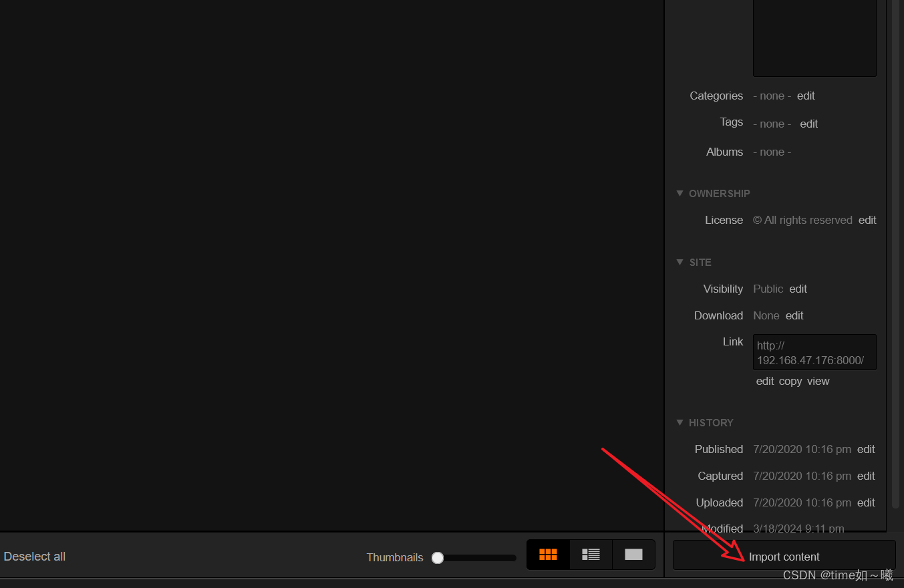Collapse the OWNERSHIP section
This screenshot has height=588, width=904.
point(680,193)
